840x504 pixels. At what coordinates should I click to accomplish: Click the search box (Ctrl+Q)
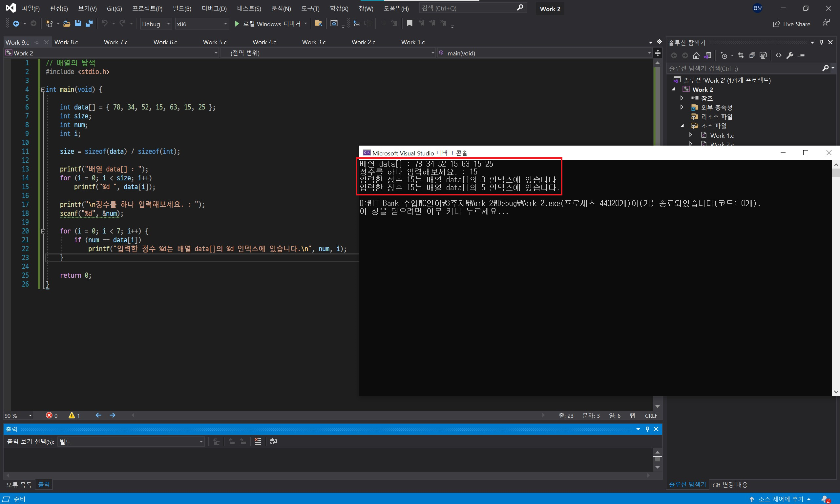[x=469, y=8]
